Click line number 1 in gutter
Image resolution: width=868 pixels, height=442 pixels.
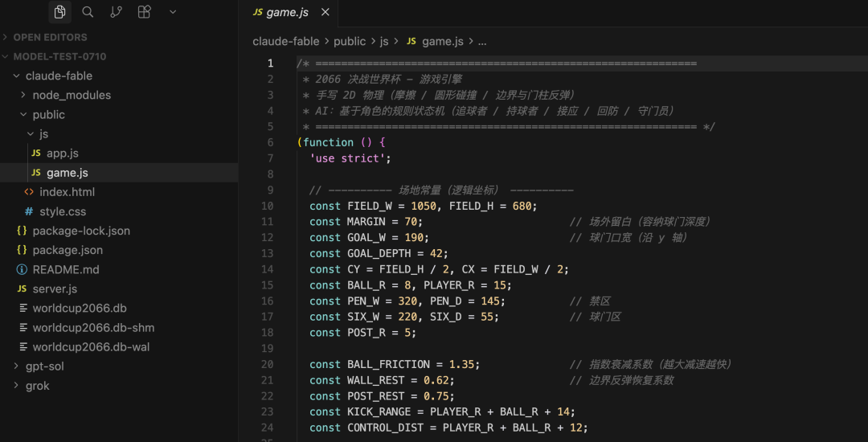click(x=271, y=63)
